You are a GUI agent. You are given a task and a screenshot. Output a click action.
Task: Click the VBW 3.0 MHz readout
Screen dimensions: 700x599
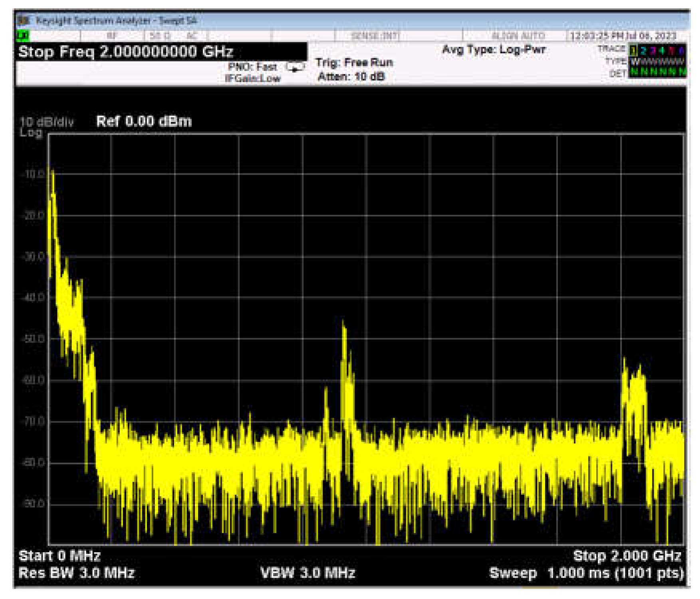[x=307, y=573]
